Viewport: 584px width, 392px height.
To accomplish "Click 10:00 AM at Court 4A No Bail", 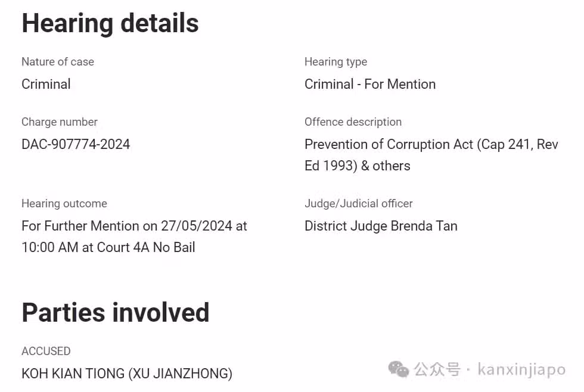I will [108, 247].
